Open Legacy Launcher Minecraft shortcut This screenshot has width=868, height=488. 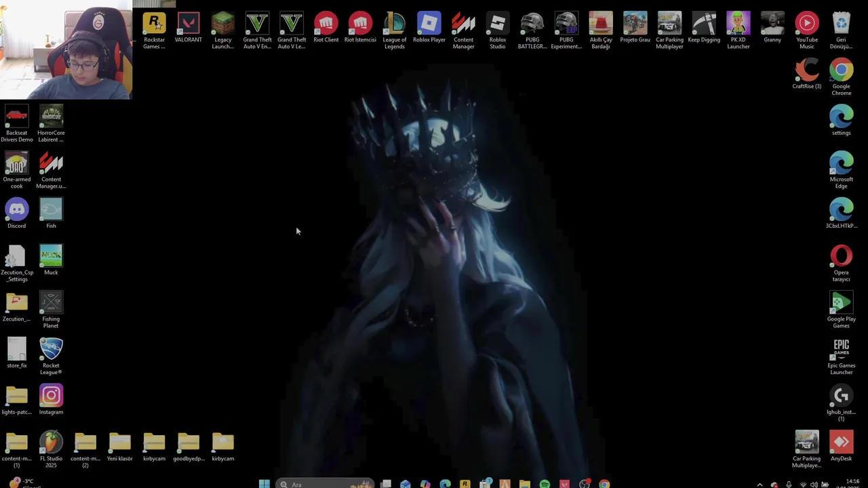click(222, 30)
